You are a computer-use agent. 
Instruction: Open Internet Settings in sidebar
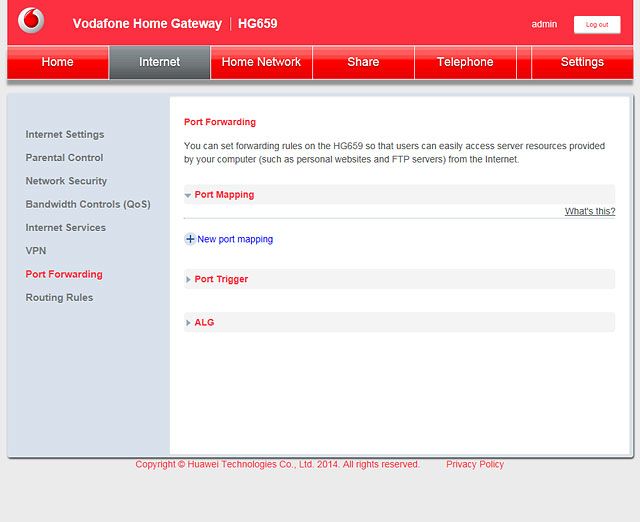point(65,134)
